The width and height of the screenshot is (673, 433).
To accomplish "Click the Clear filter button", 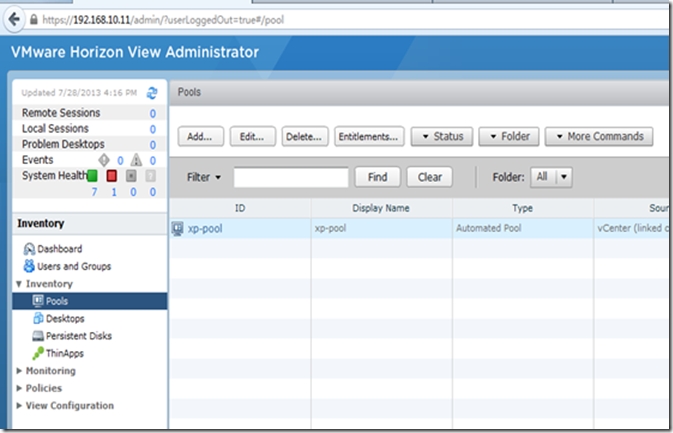I will click(430, 177).
